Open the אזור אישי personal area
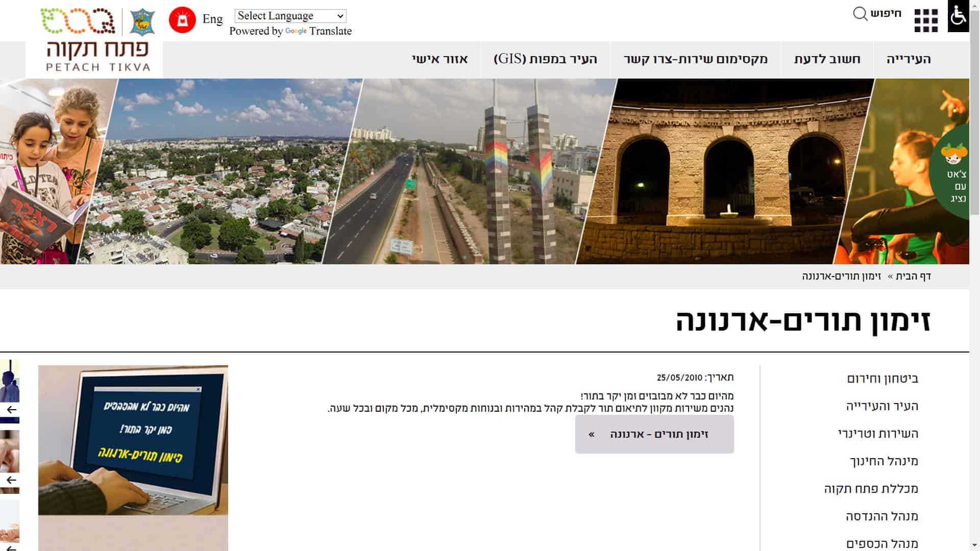 click(439, 59)
